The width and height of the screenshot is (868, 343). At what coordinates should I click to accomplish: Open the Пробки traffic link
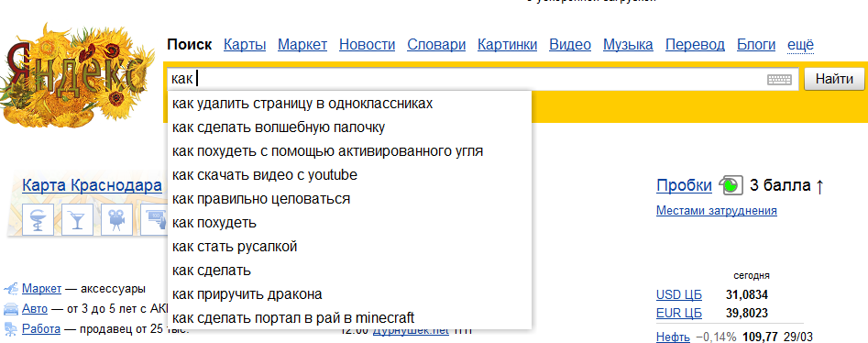tap(684, 185)
